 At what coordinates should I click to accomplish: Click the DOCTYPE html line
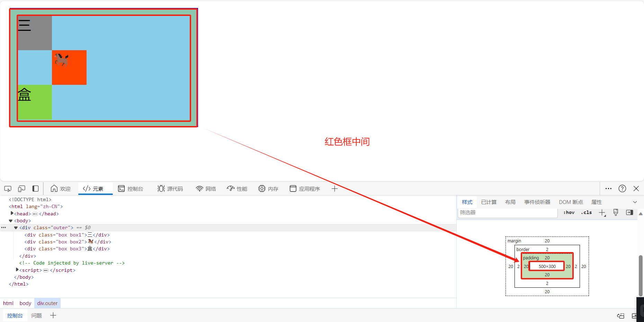[30, 199]
